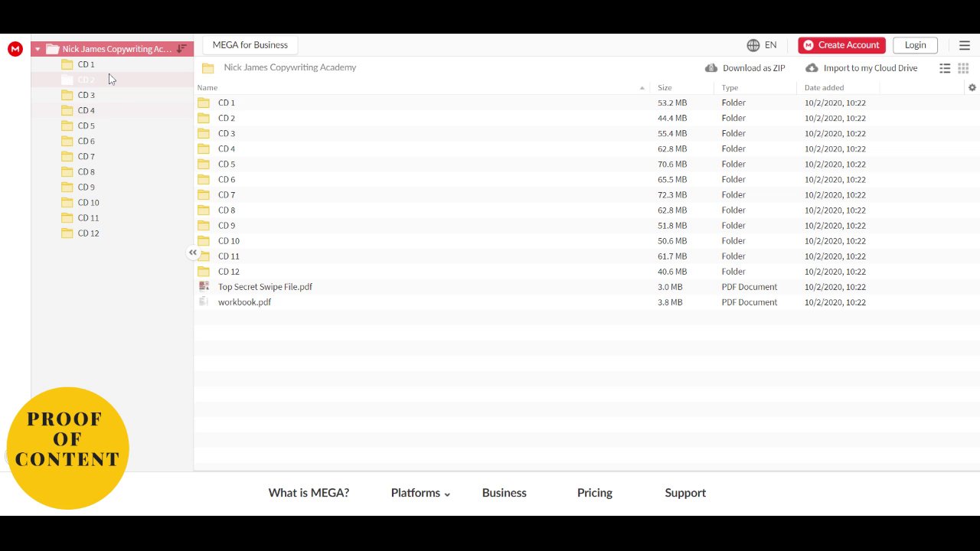980x551 pixels.
Task: Click the CD 12 folder icon in file list
Action: point(204,271)
